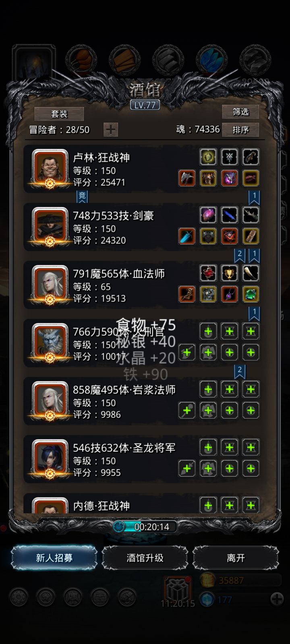
Task: Tap the 离开 button
Action: 236,558
